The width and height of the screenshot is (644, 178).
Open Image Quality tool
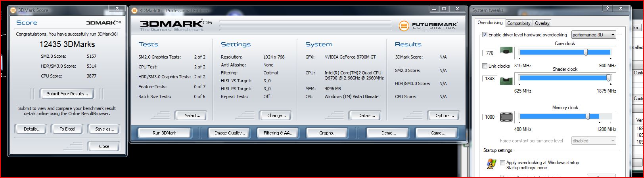click(230, 133)
